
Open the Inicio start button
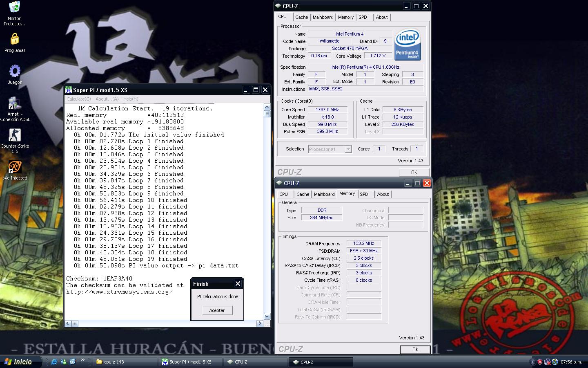pyautogui.click(x=21, y=362)
